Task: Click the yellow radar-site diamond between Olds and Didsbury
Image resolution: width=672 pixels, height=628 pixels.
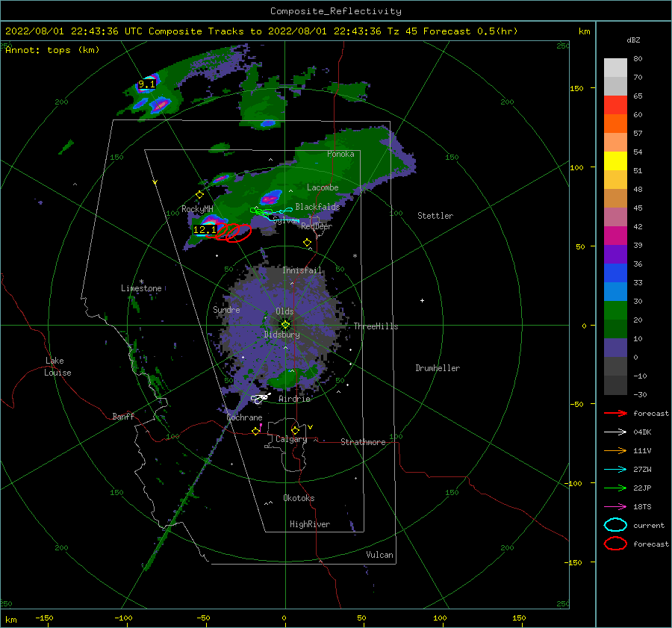Action: click(x=285, y=325)
